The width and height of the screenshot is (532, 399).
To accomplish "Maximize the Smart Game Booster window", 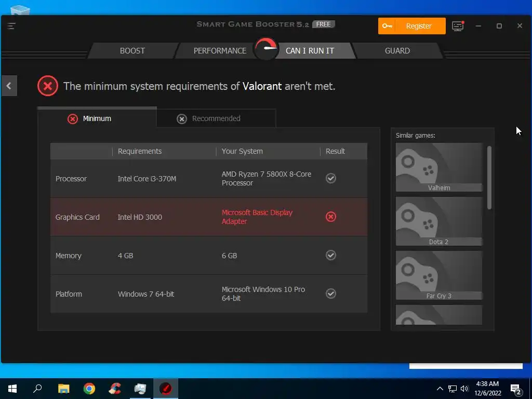I will [x=499, y=26].
